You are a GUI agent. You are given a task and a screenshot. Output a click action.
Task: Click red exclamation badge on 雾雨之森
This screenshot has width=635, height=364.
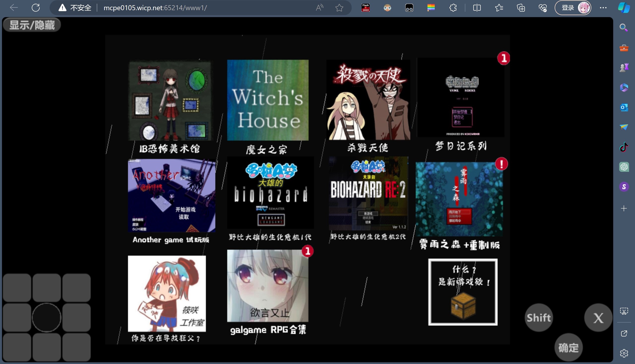click(x=502, y=164)
